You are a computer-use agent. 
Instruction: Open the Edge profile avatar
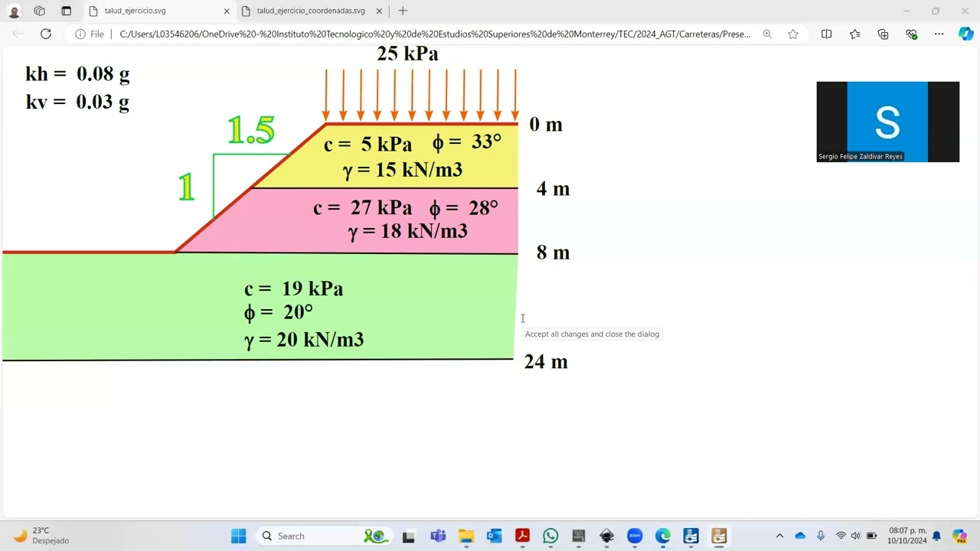tap(14, 11)
